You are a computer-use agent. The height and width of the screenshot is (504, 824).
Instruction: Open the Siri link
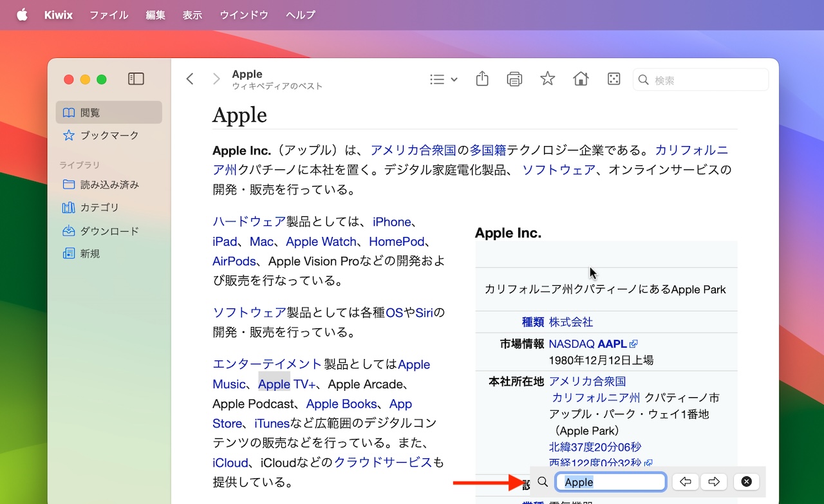424,313
